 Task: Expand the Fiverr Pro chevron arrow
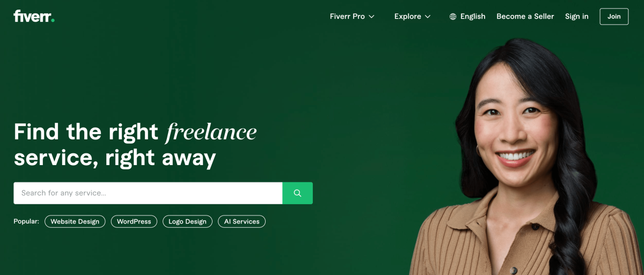click(371, 17)
